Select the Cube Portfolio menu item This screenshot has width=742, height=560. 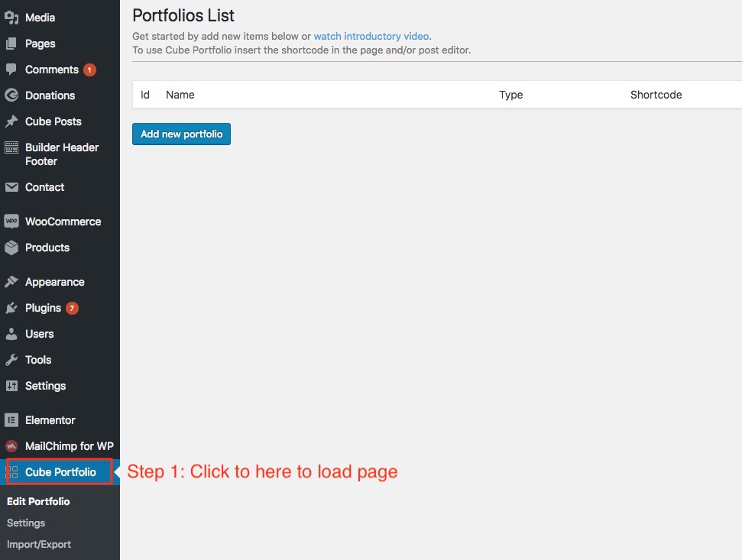[60, 472]
